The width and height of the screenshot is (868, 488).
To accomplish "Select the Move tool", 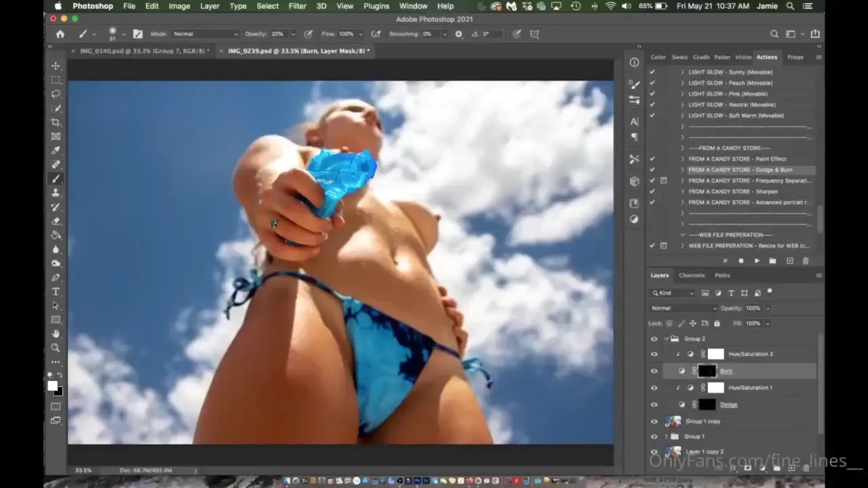I will point(56,66).
